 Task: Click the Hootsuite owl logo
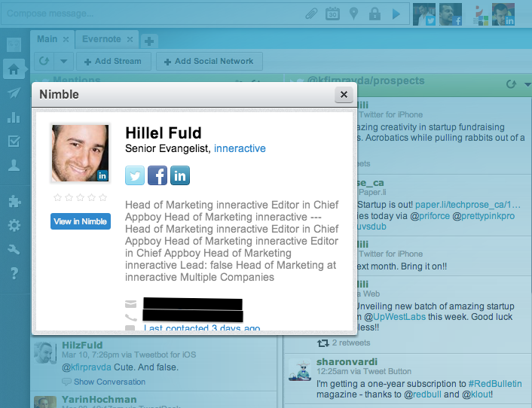point(14,44)
